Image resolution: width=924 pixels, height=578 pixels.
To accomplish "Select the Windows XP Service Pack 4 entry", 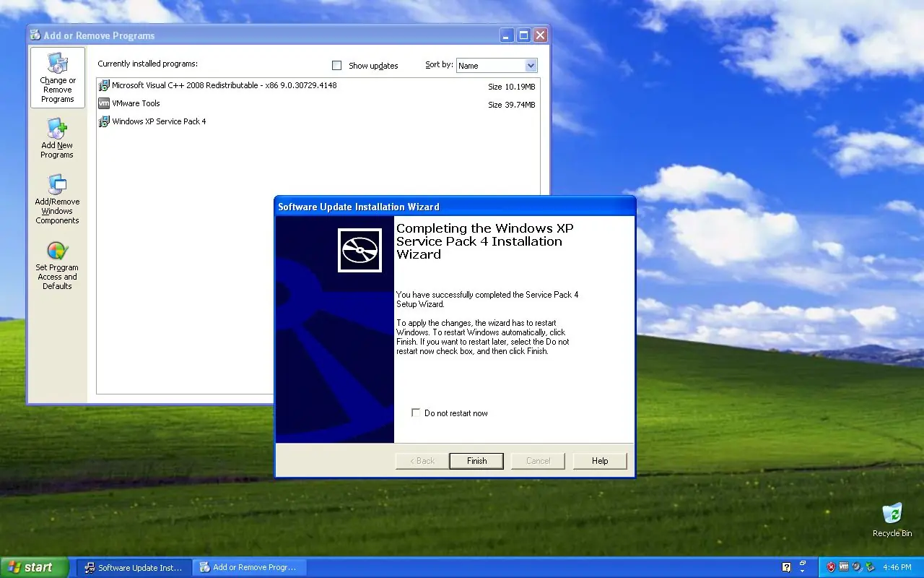I will pos(318,122).
